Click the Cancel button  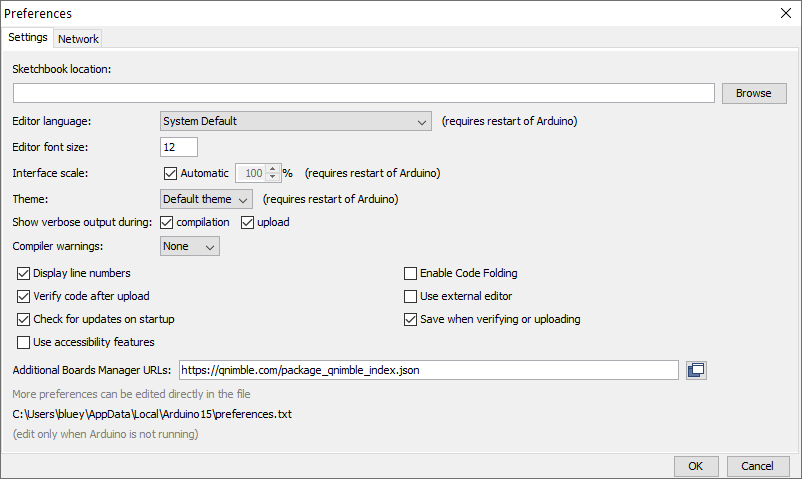[x=757, y=466]
